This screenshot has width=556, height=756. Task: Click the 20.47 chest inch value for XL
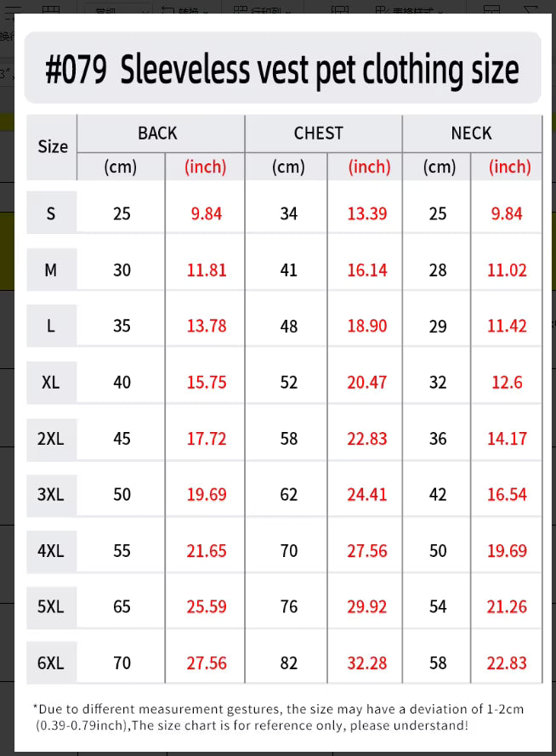click(367, 383)
